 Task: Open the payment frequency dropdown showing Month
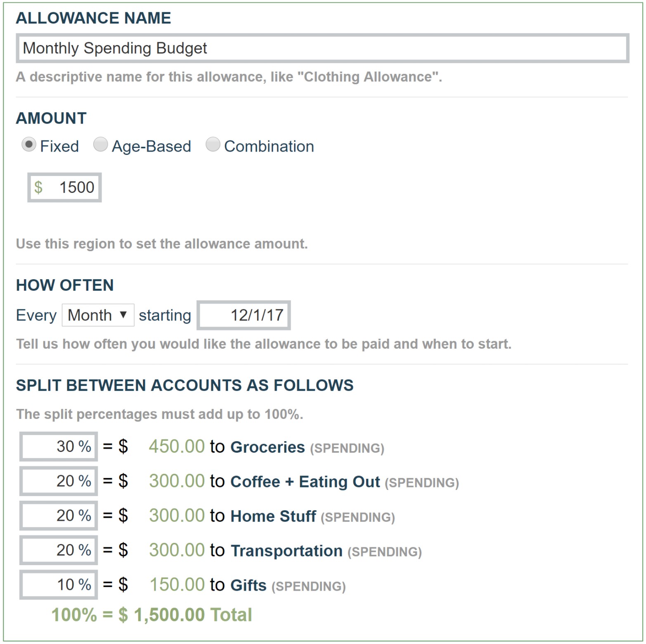[97, 315]
